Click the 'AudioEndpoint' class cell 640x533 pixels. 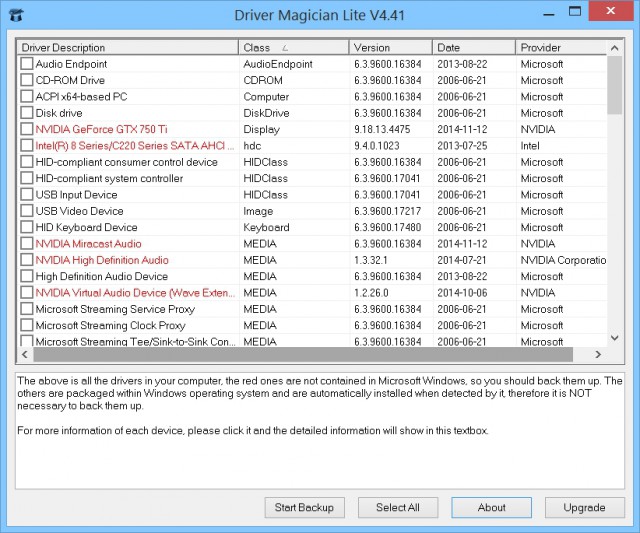tap(278, 64)
